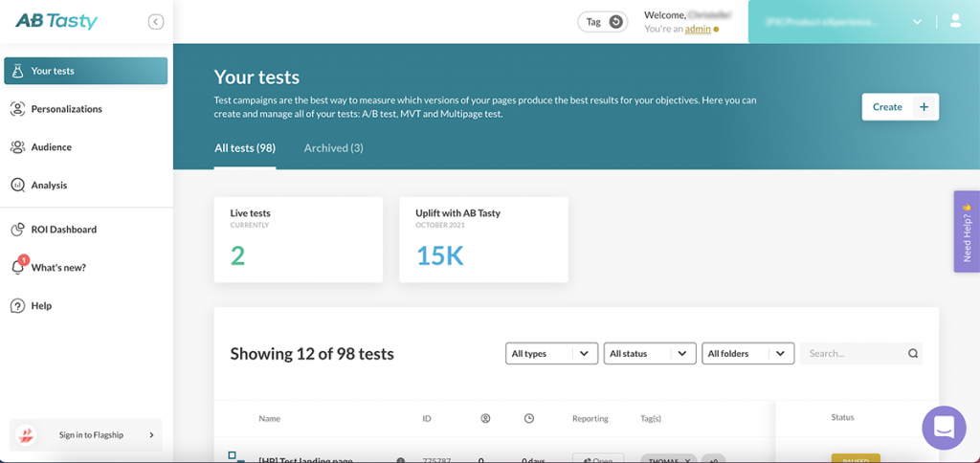The height and width of the screenshot is (463, 980).
Task: Click the plus icon on Create button
Action: [924, 107]
